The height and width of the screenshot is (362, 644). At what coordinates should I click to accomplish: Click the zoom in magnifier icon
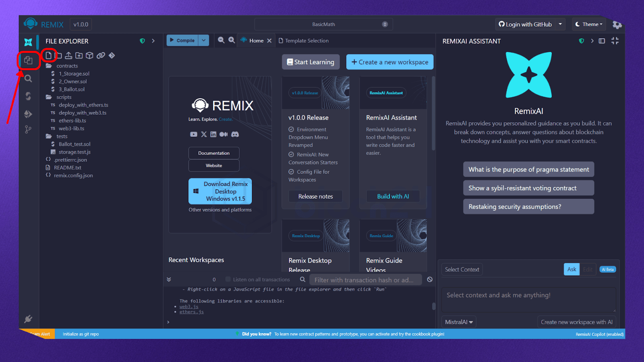(x=231, y=40)
